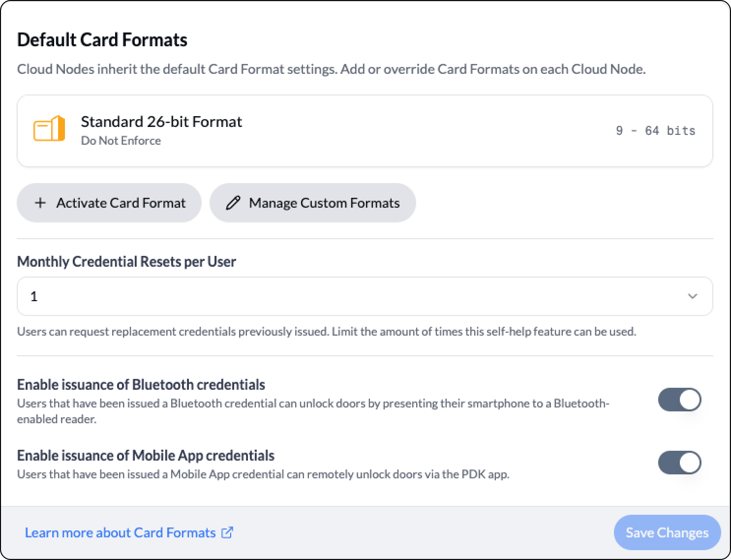731x560 pixels.
Task: Click the Default Card Formats heading
Action: pyautogui.click(x=102, y=39)
